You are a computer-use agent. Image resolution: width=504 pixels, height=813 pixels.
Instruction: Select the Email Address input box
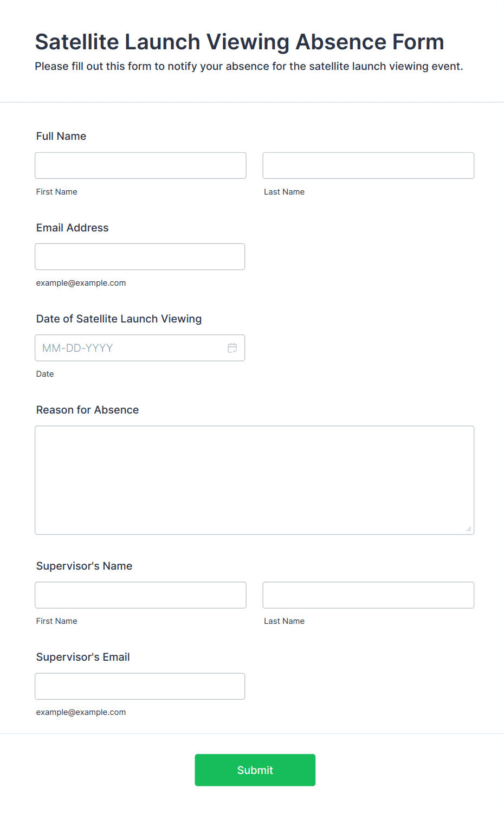pos(140,256)
